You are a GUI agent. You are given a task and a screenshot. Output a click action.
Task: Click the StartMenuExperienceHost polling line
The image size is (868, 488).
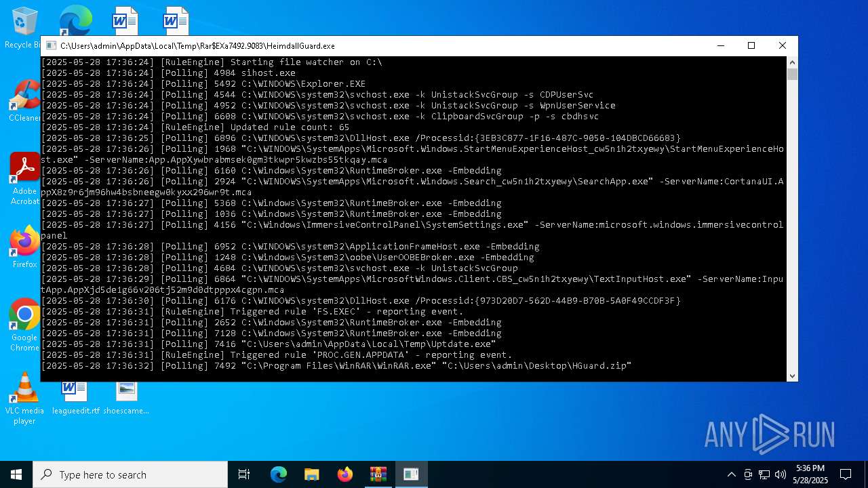point(412,155)
